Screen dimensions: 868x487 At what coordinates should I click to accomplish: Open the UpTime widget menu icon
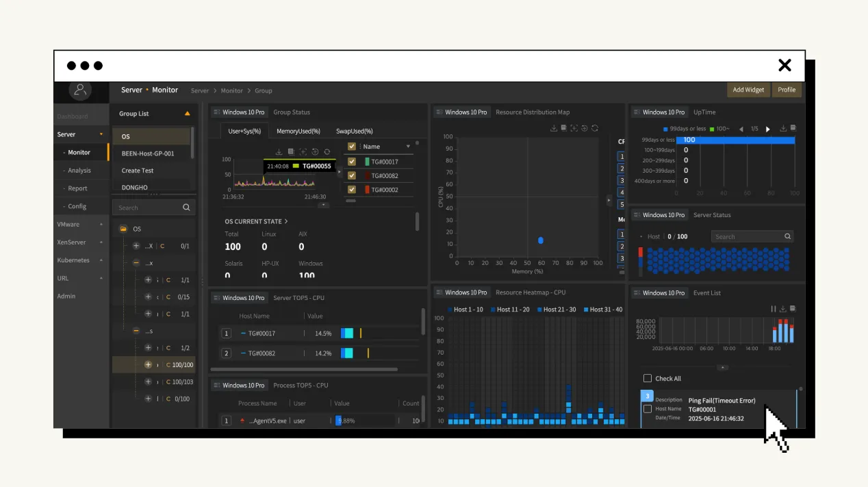tap(636, 112)
